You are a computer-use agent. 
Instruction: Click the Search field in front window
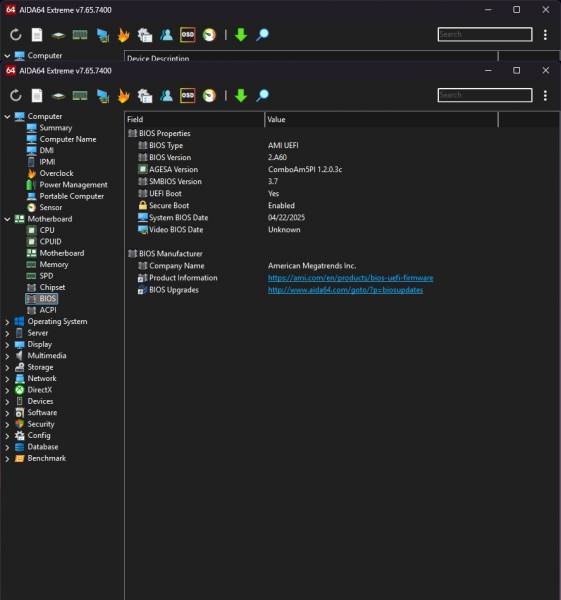[x=485, y=95]
